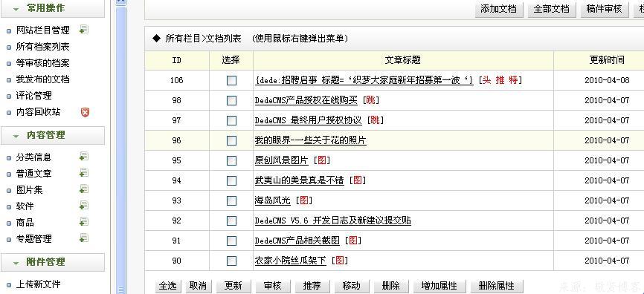Image resolution: width=644 pixels, height=294 pixels.
Task: Click the 添加文档 button
Action: [498, 9]
